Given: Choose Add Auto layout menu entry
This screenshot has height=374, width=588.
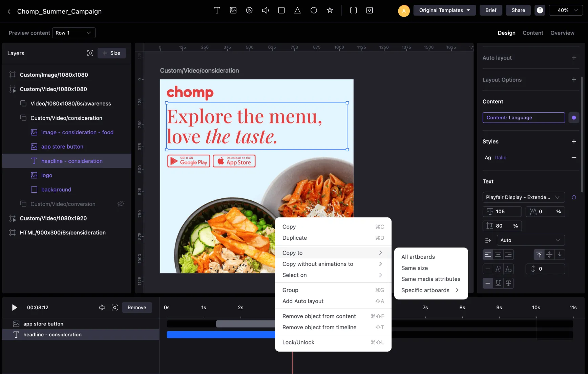Looking at the screenshot, I should point(333,301).
